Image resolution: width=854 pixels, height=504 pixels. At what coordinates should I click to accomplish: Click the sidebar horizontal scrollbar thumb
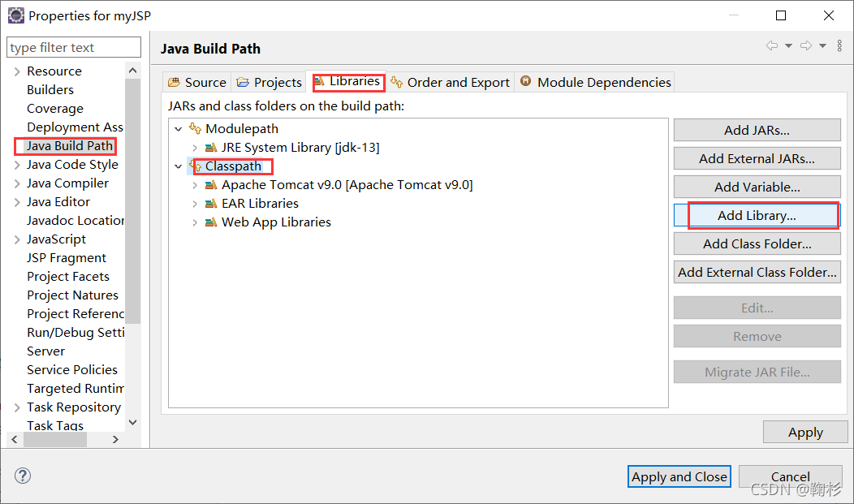point(55,439)
